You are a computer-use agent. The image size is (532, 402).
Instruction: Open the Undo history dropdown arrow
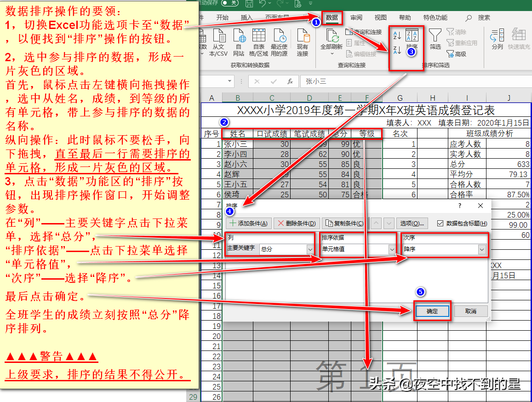pos(270,3)
